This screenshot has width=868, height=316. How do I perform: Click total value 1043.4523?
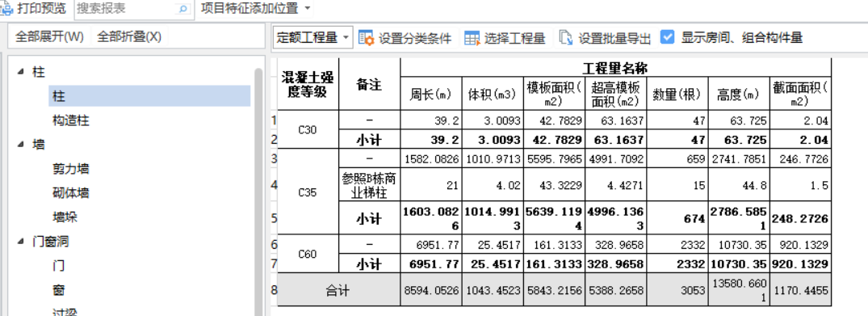pos(493,289)
